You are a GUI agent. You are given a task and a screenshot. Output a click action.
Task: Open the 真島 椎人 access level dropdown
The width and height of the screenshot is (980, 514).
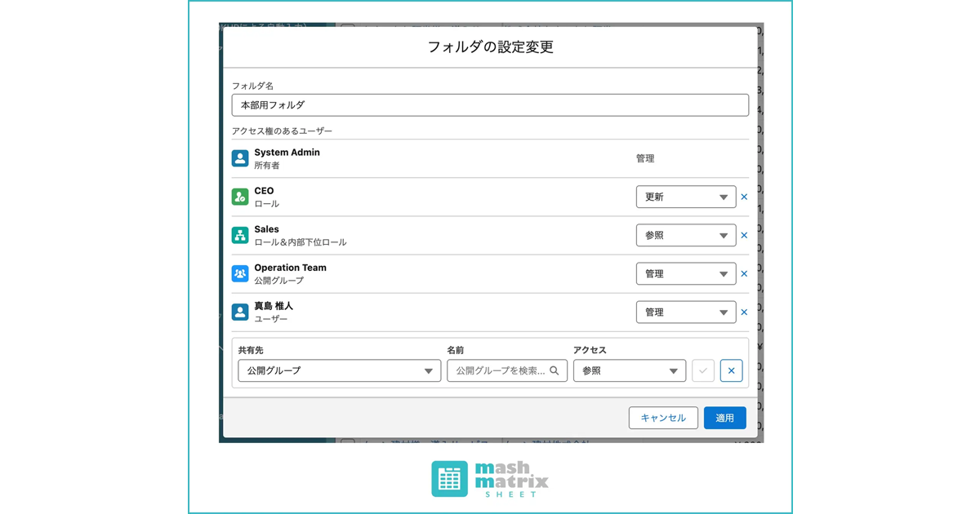(685, 312)
